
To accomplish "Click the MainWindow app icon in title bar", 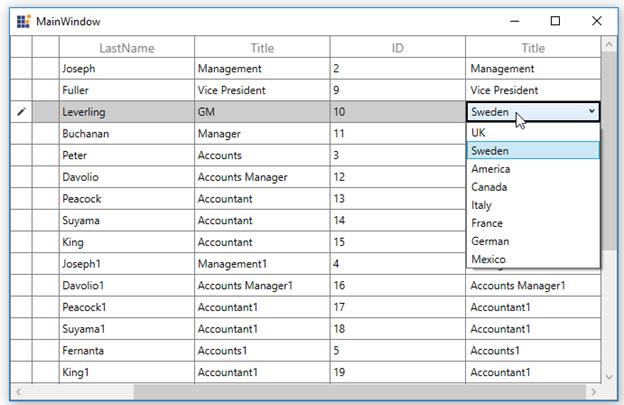I will pyautogui.click(x=23, y=21).
